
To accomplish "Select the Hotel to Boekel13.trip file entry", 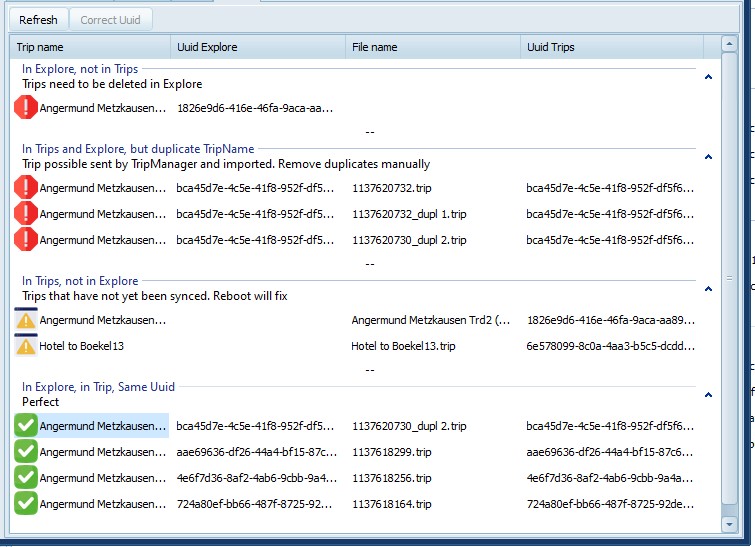I will point(403,346).
